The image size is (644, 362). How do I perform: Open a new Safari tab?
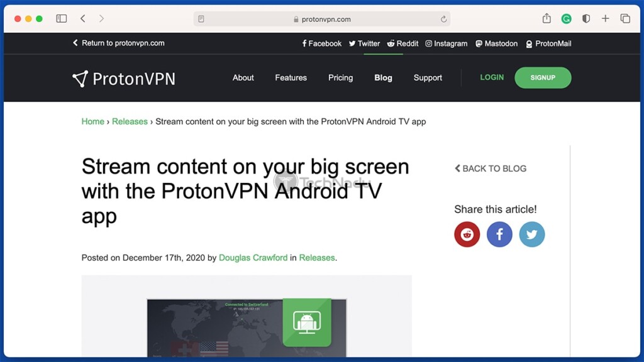(x=606, y=18)
